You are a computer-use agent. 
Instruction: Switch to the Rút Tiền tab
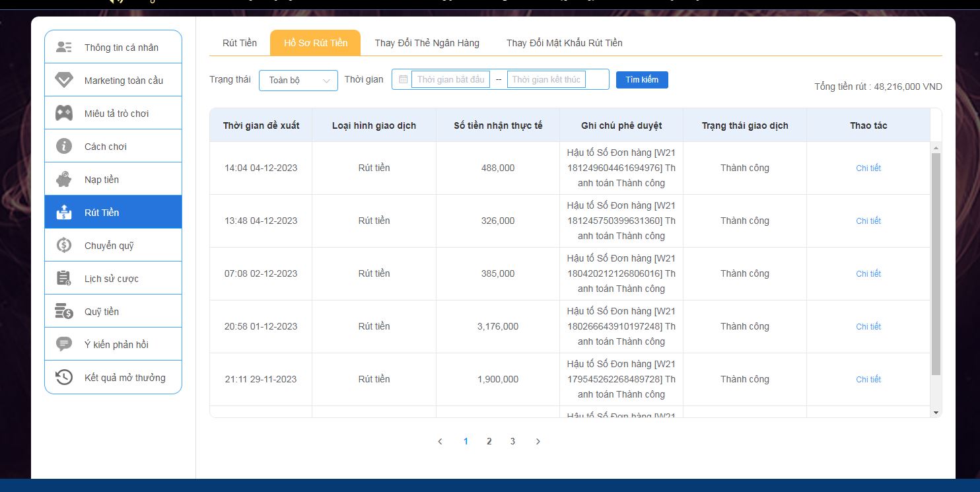239,43
